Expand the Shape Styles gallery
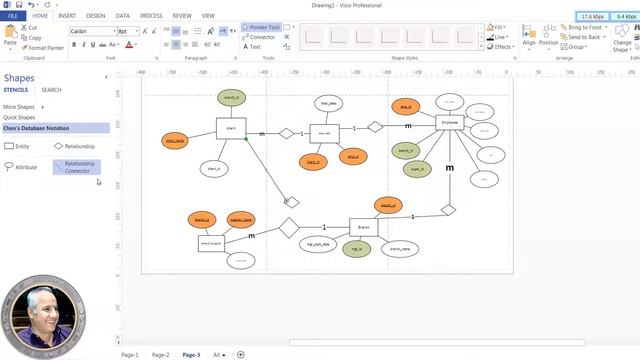This screenshot has height=360, width=640. tap(481, 47)
